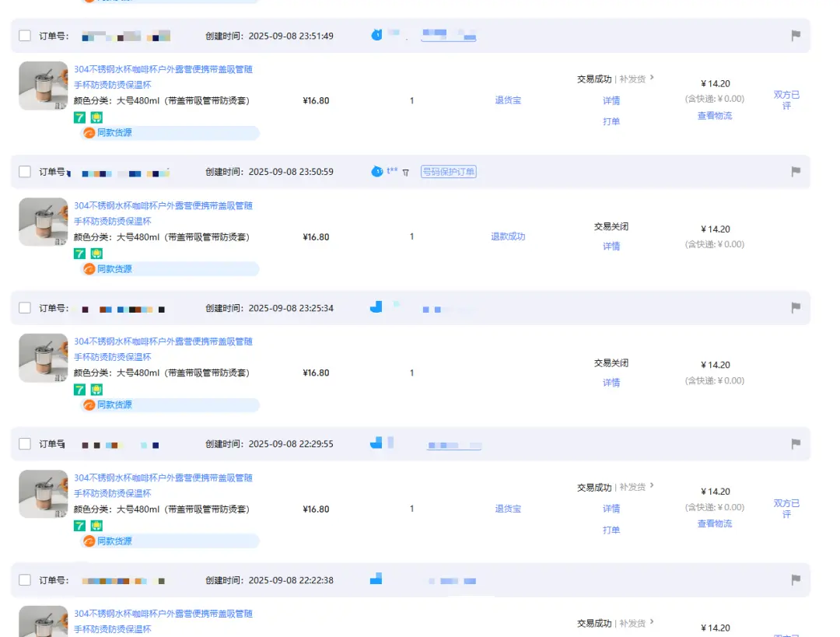Viewport: 840px width, 637px height.
Task: Select the checkbox for the 23:51:49 order
Action: [x=25, y=36]
